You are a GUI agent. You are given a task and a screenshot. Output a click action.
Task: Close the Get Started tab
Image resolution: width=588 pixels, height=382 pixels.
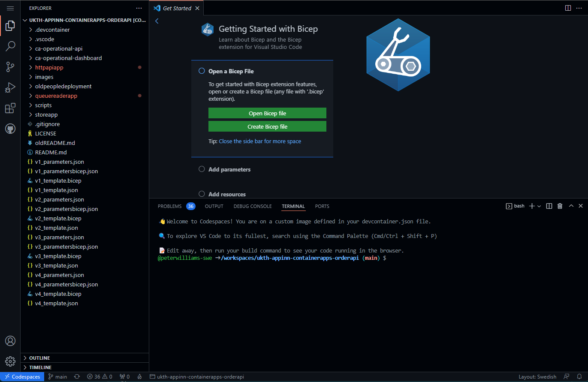click(x=197, y=8)
